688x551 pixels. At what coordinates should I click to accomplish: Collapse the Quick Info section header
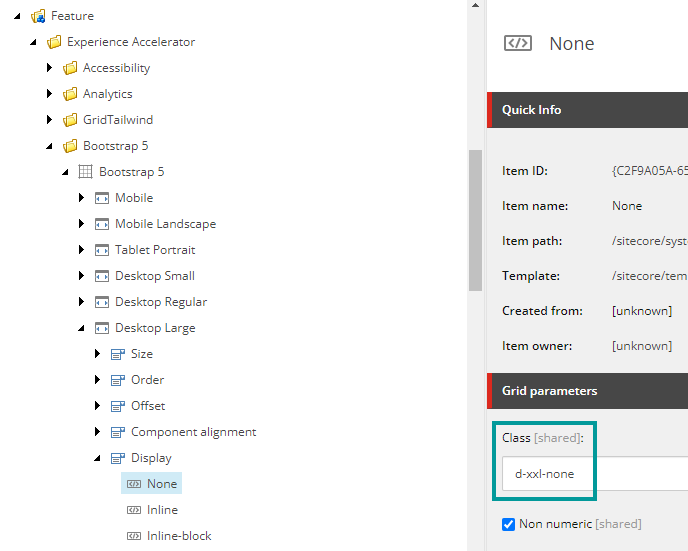588,110
